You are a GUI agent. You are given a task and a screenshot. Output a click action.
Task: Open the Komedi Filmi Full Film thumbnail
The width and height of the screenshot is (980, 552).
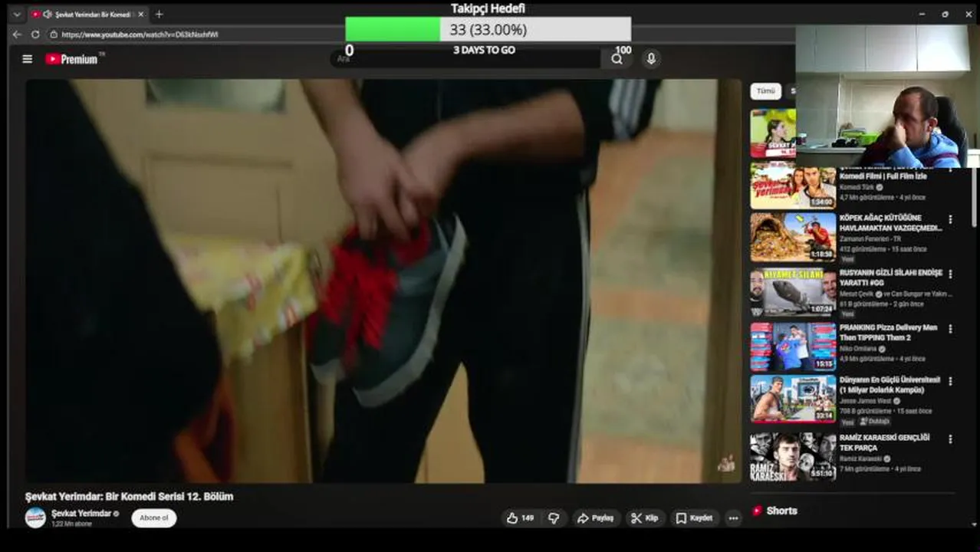click(x=793, y=186)
